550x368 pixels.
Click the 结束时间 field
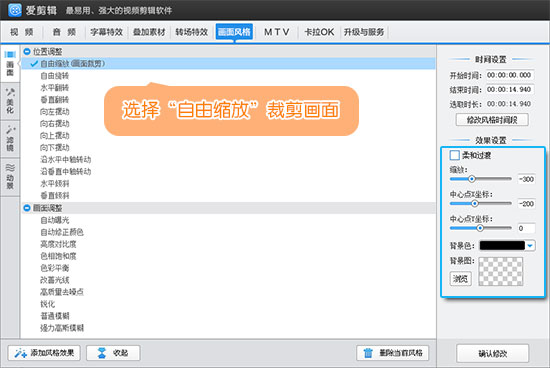point(509,89)
